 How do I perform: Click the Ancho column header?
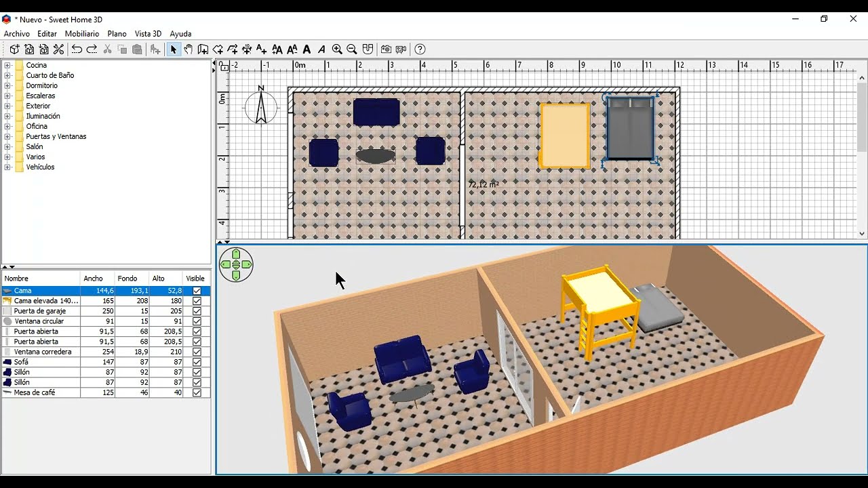tap(94, 279)
